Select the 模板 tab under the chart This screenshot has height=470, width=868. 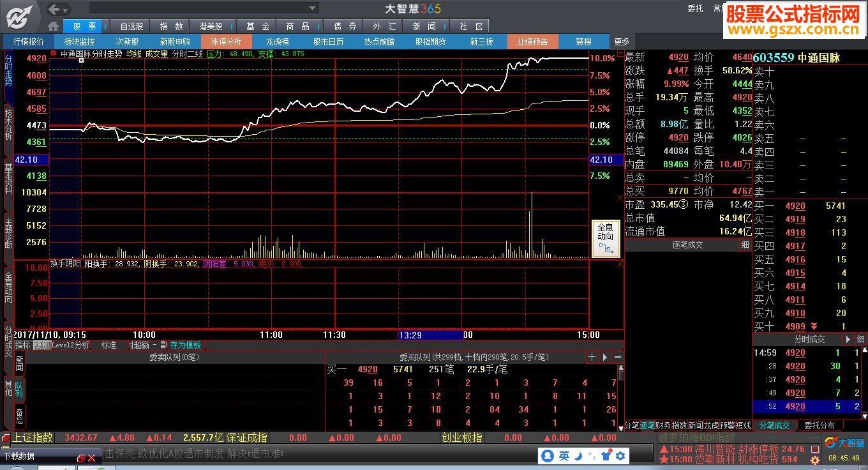point(41,345)
